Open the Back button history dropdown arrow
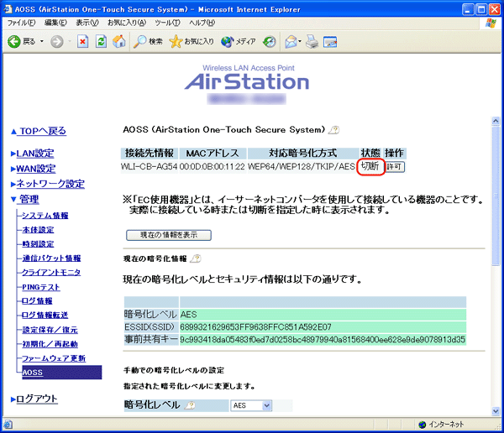Viewport: 504px width, 433px height. pyautogui.click(x=42, y=42)
